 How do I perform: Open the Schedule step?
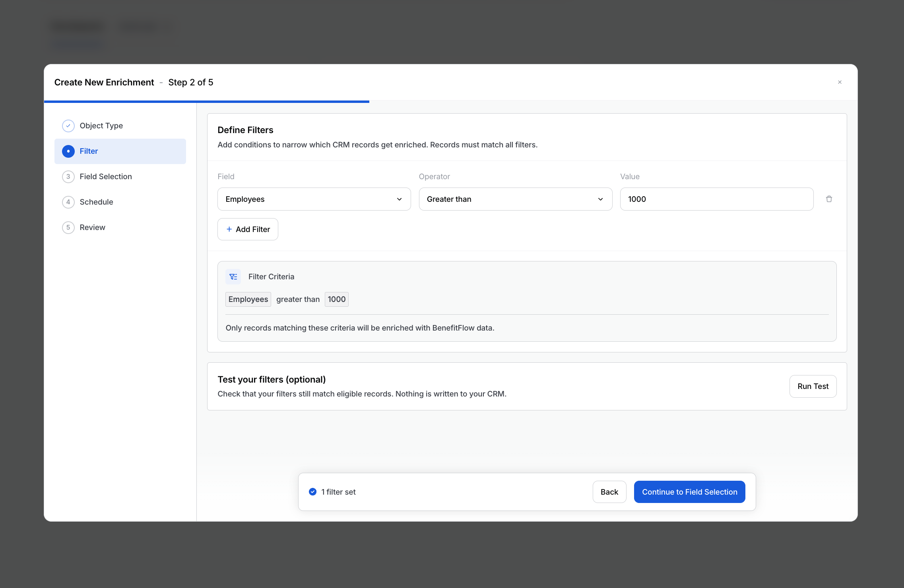point(120,202)
